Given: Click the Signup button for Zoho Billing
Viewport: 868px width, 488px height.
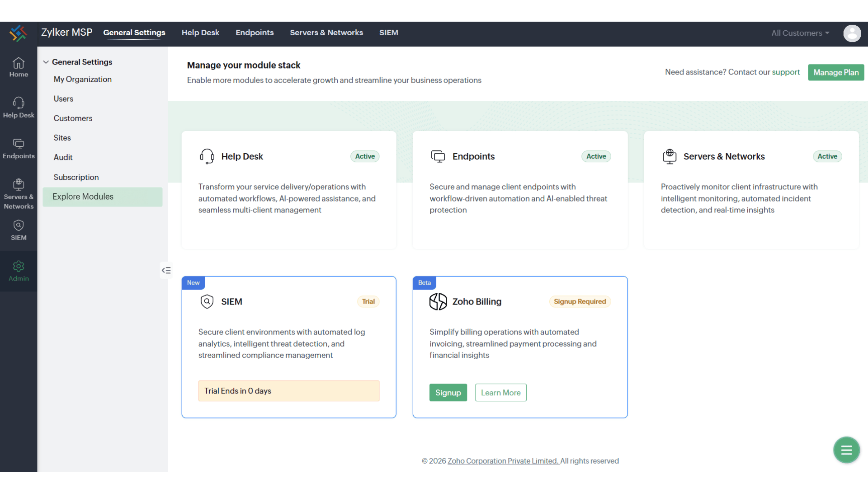Looking at the screenshot, I should [x=448, y=393].
